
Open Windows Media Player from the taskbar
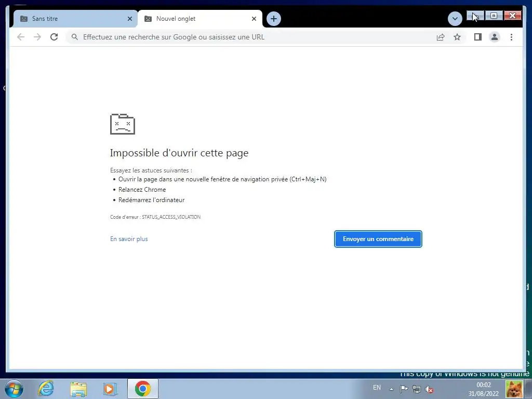pos(110,389)
